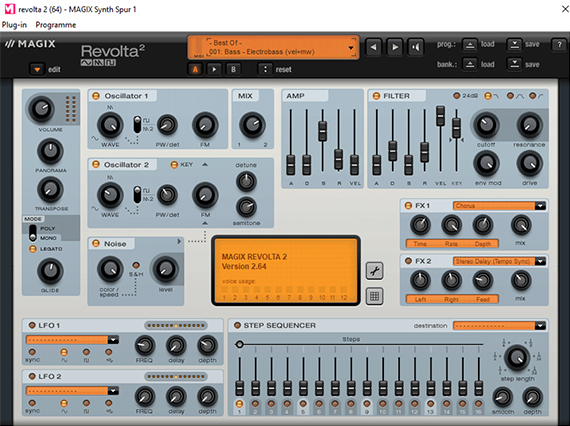The width and height of the screenshot is (570, 426).
Task: Click the AMP sustain S slider handle
Action: [x=322, y=131]
